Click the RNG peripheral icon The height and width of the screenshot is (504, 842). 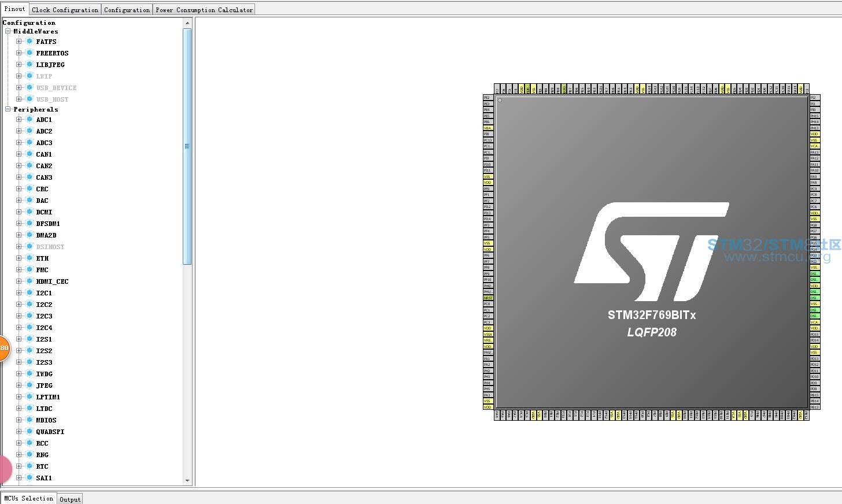[29, 455]
